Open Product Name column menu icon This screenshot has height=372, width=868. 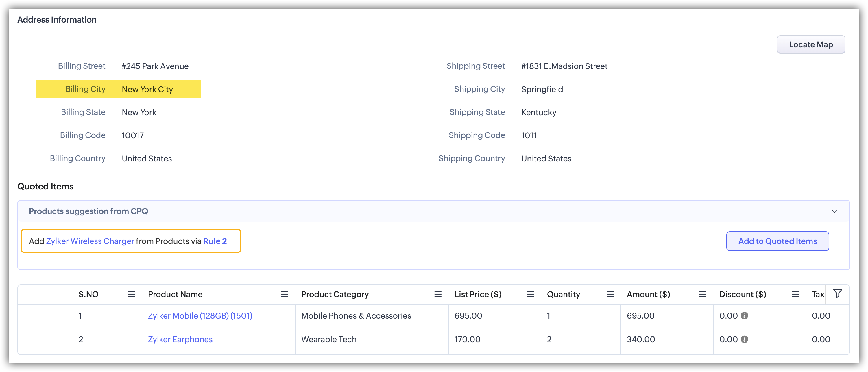coord(285,294)
